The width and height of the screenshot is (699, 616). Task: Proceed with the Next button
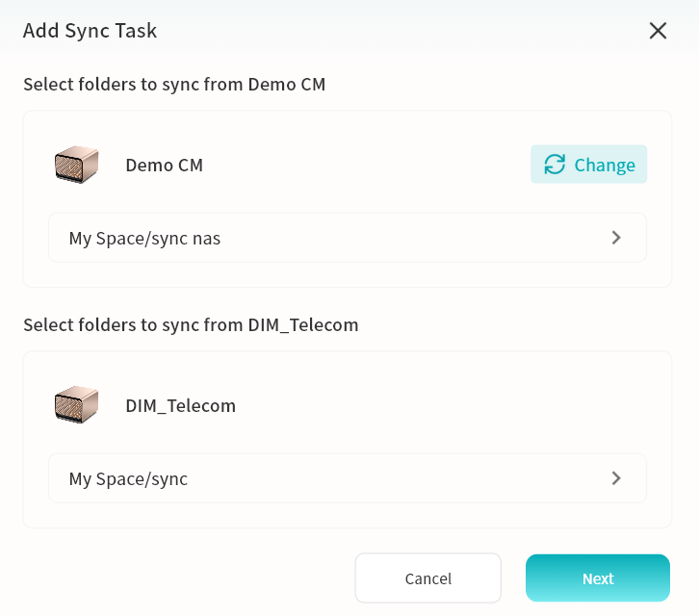pyautogui.click(x=597, y=578)
